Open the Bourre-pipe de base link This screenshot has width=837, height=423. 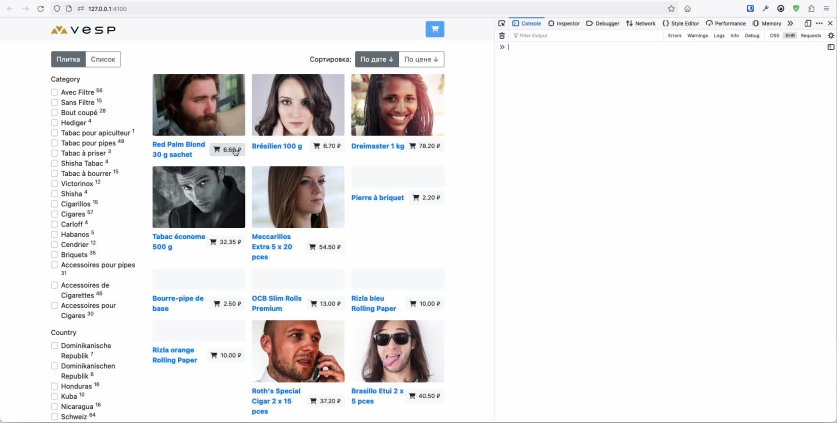click(x=178, y=303)
